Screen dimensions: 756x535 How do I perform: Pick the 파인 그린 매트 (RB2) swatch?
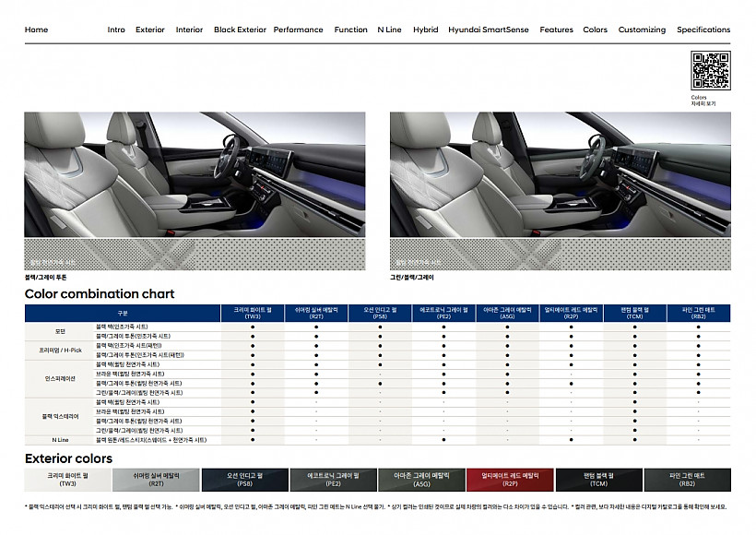[x=688, y=480]
